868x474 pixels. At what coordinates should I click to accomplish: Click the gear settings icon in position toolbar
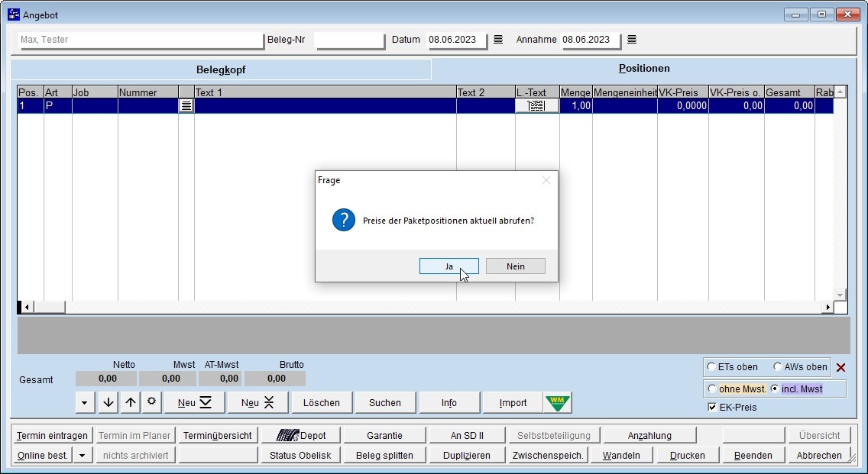coord(152,402)
